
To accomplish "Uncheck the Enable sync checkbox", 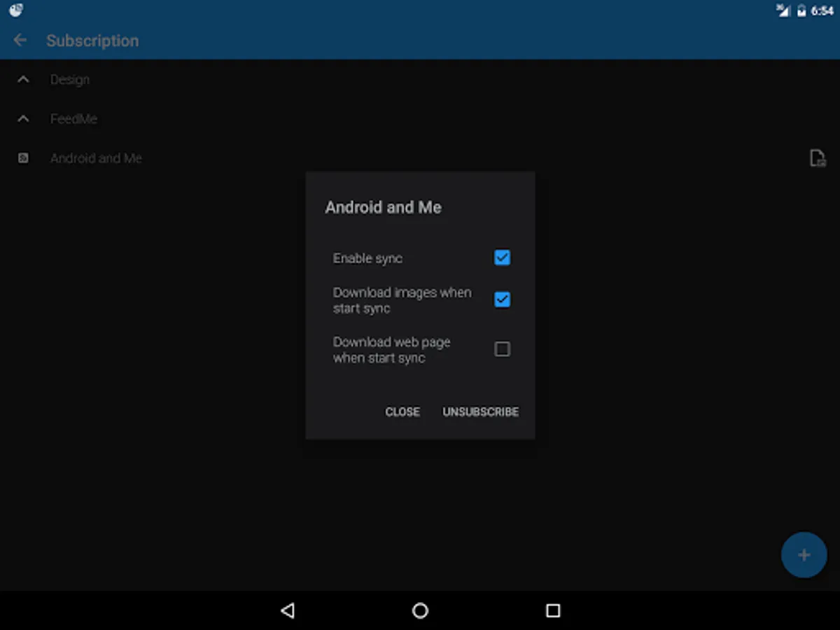I will click(502, 258).
